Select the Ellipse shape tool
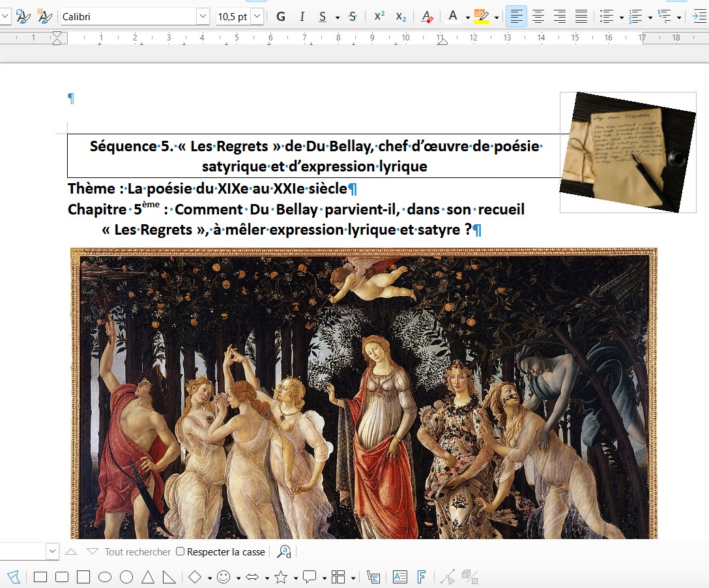The height and width of the screenshot is (588, 709). 105,577
